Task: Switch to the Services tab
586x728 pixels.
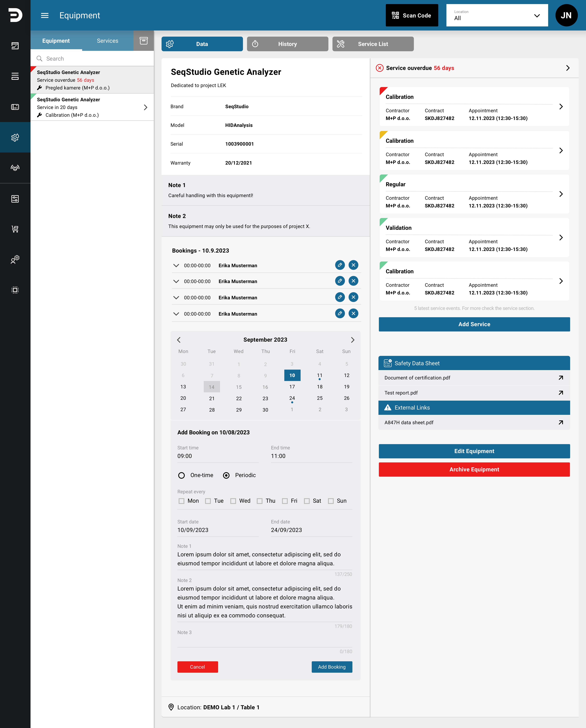Action: [x=108, y=41]
